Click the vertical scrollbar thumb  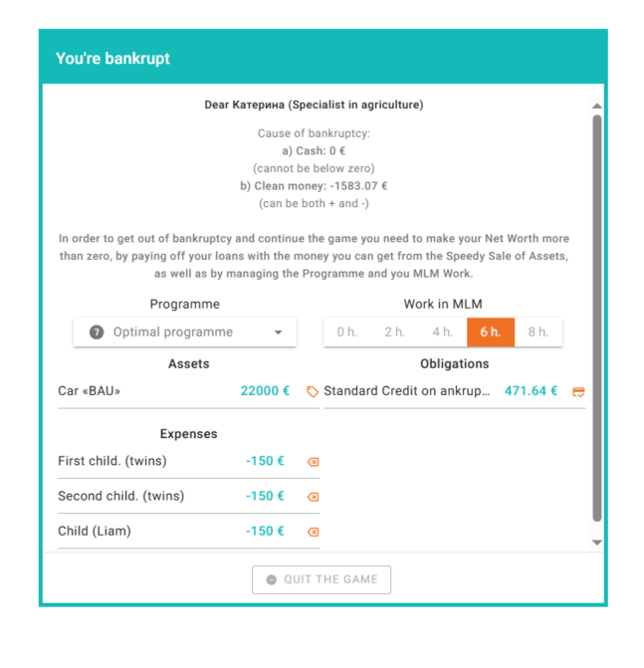tap(596, 319)
